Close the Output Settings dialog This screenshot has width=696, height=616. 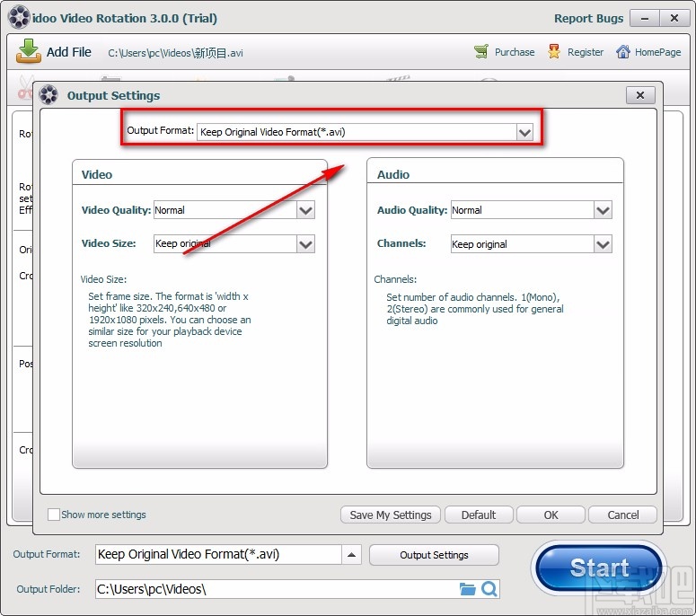[x=640, y=95]
